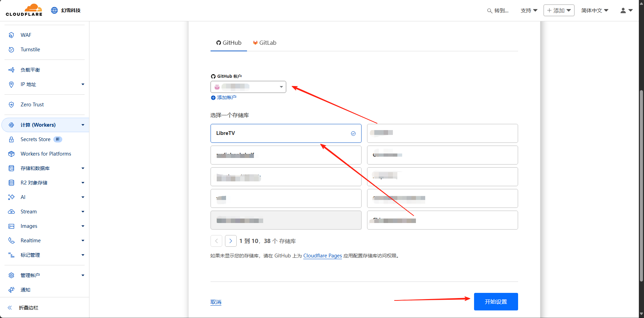Click the Turnstile sidebar icon

11,50
